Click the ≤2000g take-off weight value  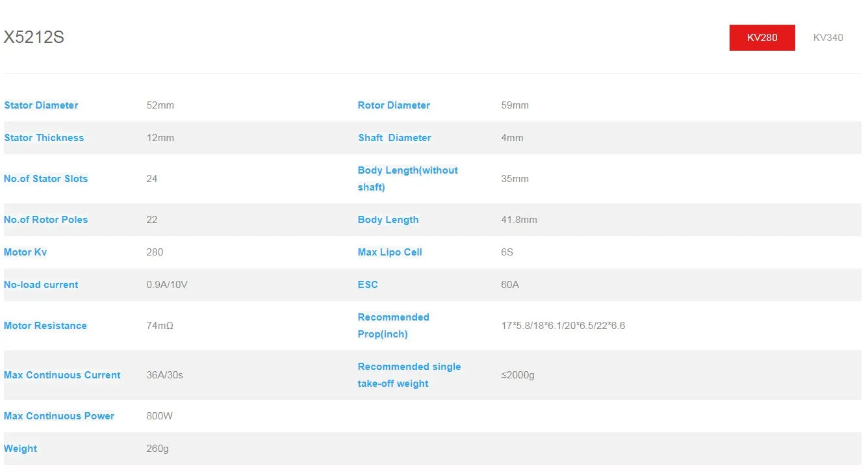(x=518, y=375)
